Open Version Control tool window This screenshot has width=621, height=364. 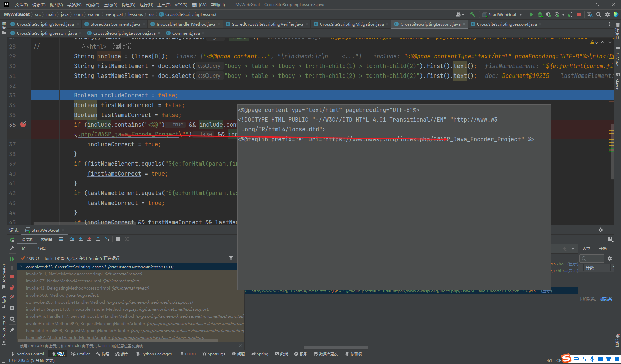[28, 354]
